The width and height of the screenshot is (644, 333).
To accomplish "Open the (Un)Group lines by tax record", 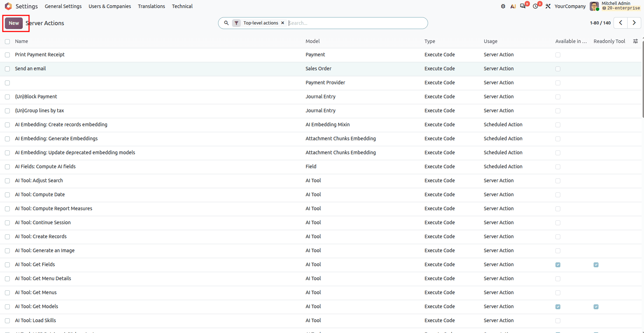I will coord(40,111).
